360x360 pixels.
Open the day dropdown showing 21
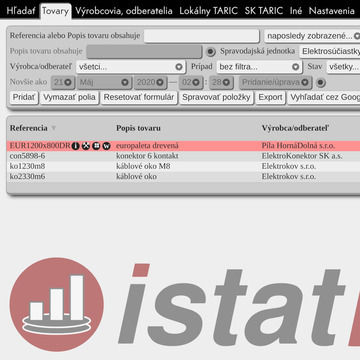(63, 82)
